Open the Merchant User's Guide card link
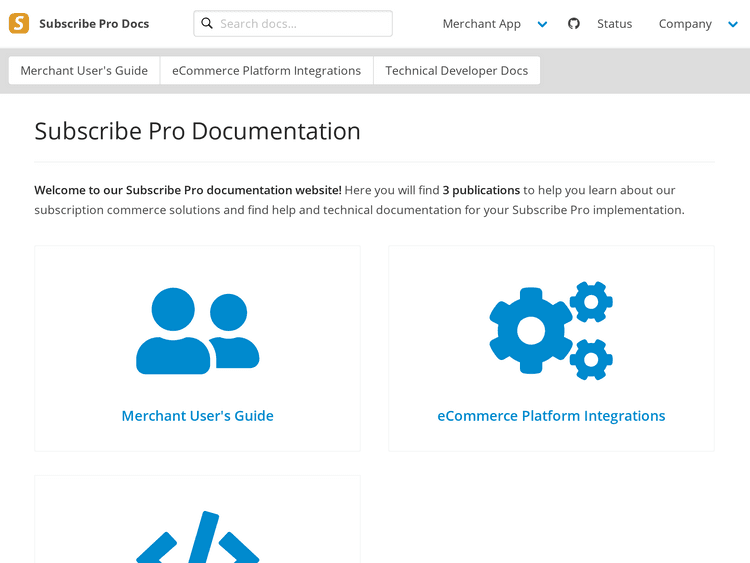The width and height of the screenshot is (750, 563). click(198, 416)
